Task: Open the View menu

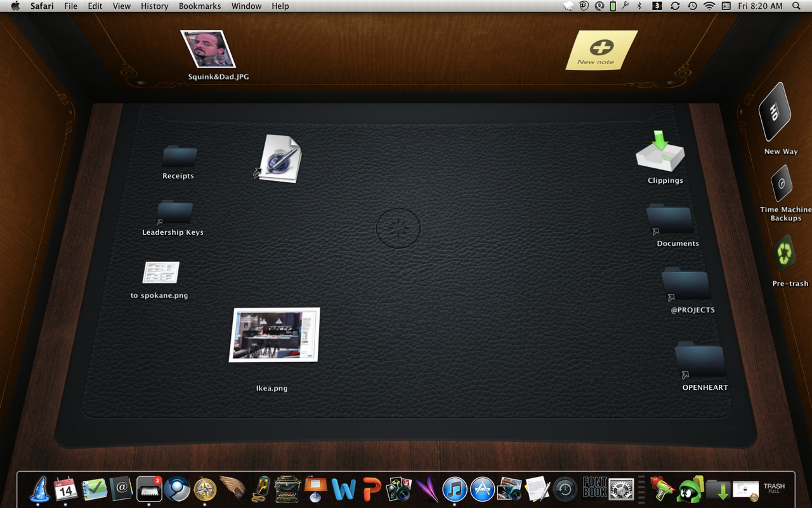Action: [121, 6]
